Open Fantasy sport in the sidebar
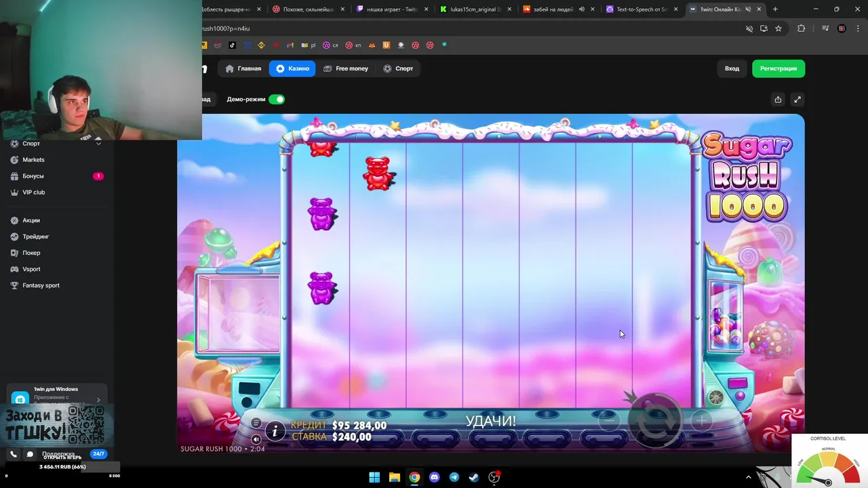The width and height of the screenshot is (868, 488). click(x=57, y=285)
